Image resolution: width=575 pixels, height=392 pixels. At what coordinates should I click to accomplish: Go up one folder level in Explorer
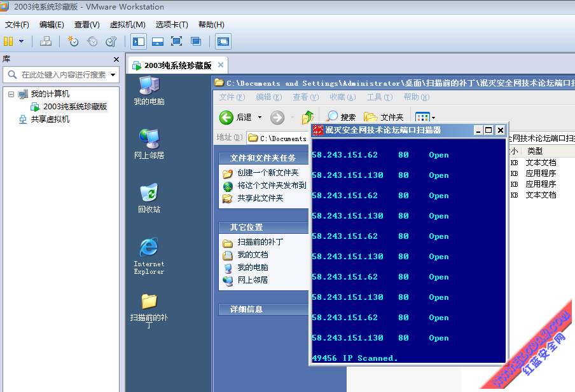(308, 118)
